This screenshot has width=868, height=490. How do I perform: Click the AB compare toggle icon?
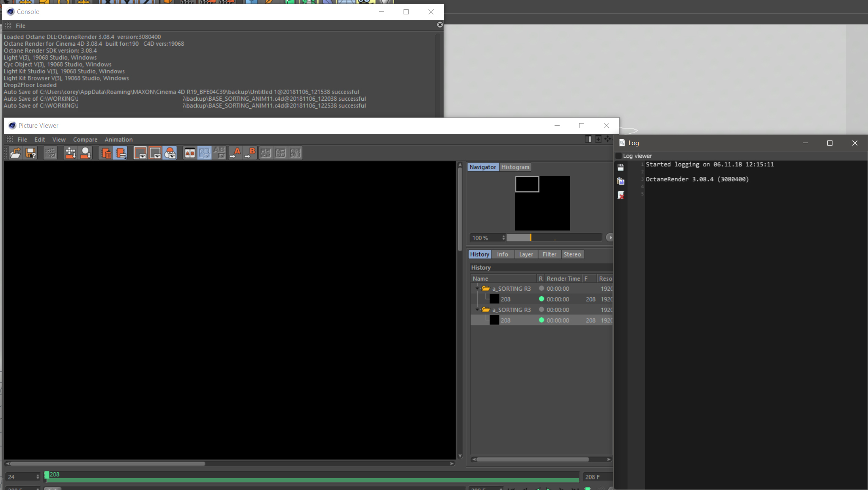[x=190, y=153]
